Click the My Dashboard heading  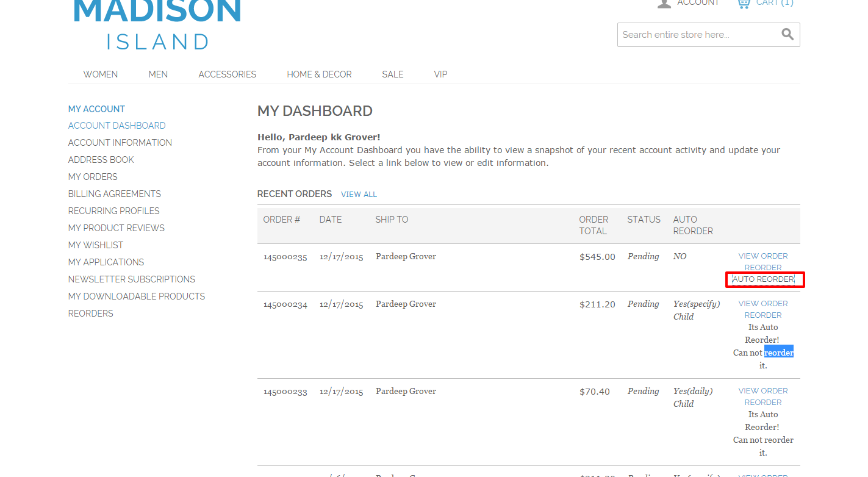[315, 111]
